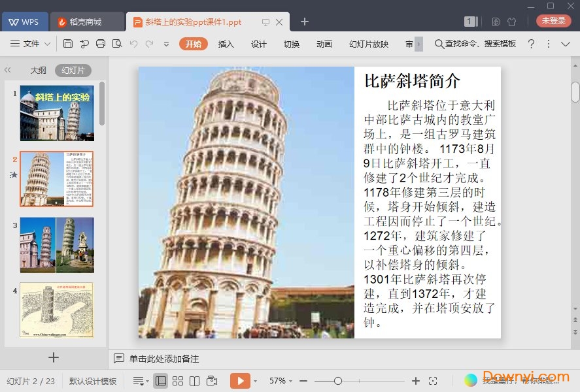Viewport: 580px width, 392px height.
Task: Click the Save icon in quick toolbar
Action: [68, 44]
